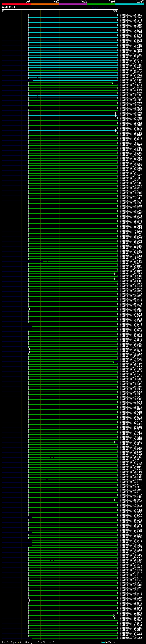Viewport: 146px width, 644px height.
Task: Open hit UniRef100_C6T3A2
Action: [x=131, y=22]
